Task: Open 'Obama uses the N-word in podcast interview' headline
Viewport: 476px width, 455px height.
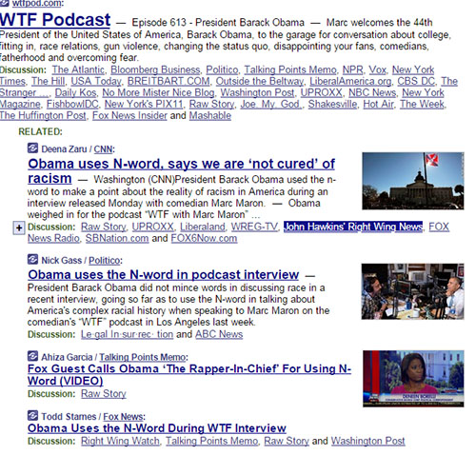Action: click(164, 275)
